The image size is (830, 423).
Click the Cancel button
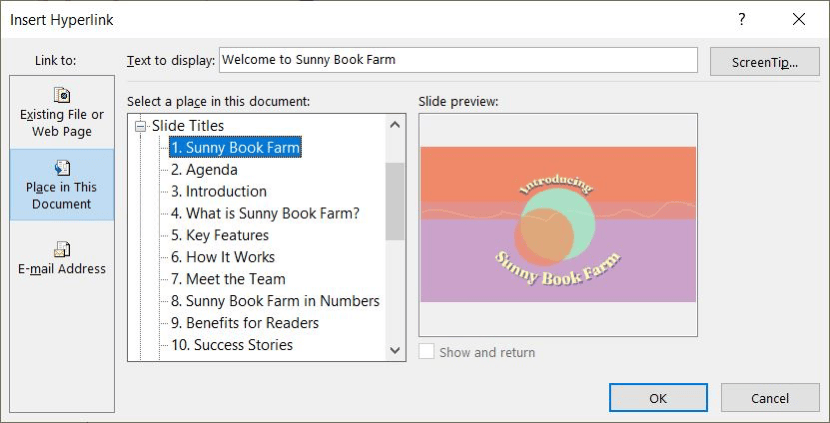tap(770, 398)
